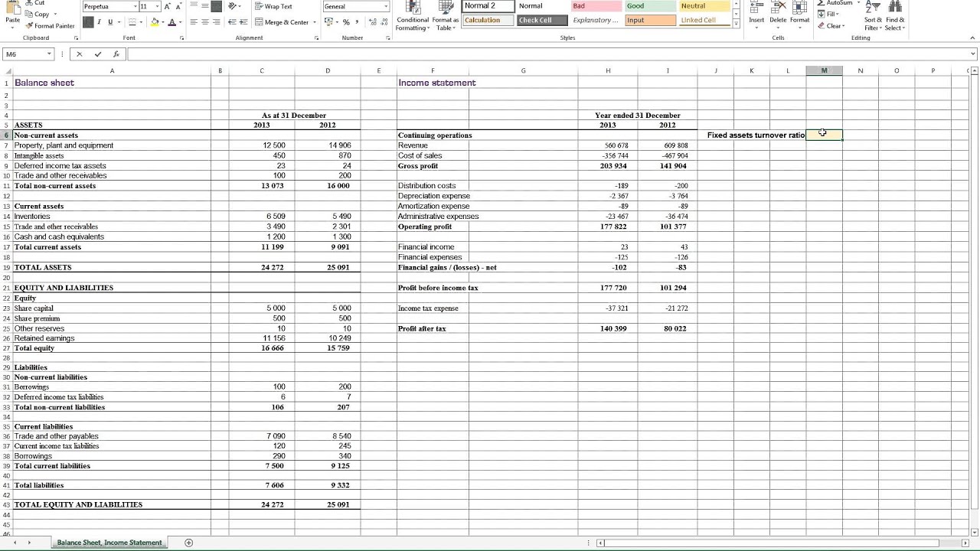Apply the Linked Cell style

704,20
